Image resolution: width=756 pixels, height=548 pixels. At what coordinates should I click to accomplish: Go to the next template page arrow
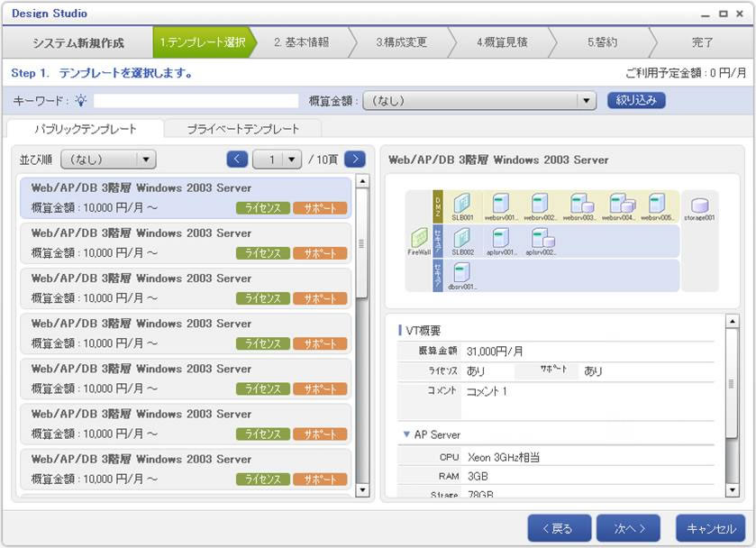[355, 160]
